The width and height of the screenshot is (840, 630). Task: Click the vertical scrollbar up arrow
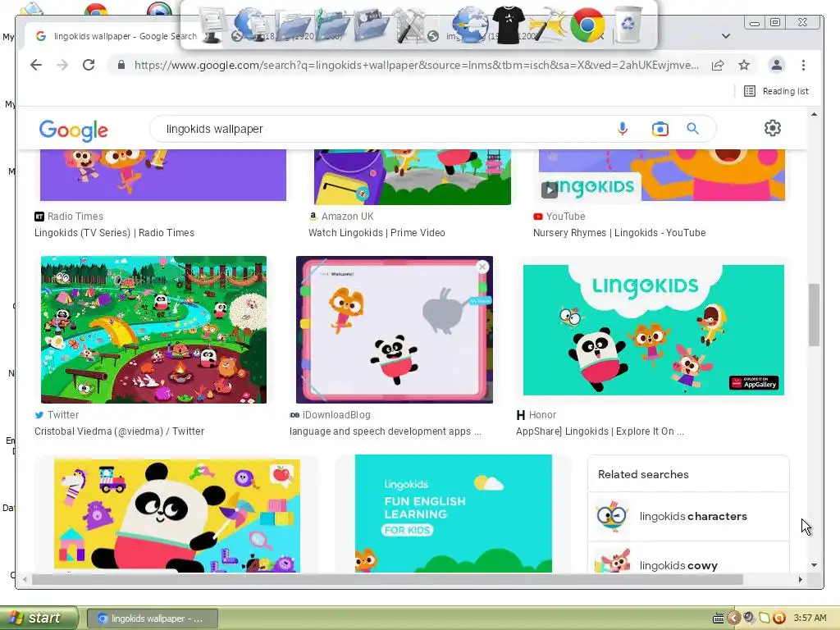pos(814,114)
